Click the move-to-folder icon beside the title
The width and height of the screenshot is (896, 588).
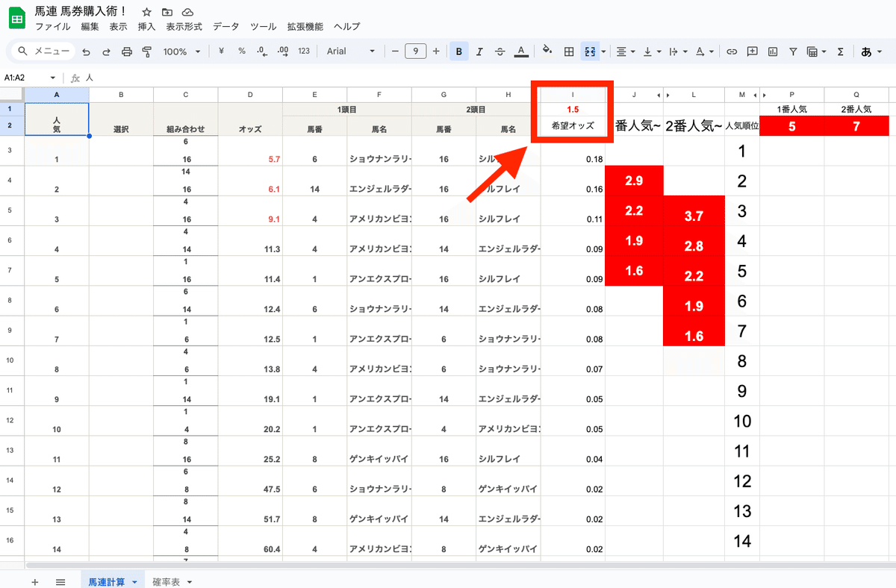tap(167, 12)
